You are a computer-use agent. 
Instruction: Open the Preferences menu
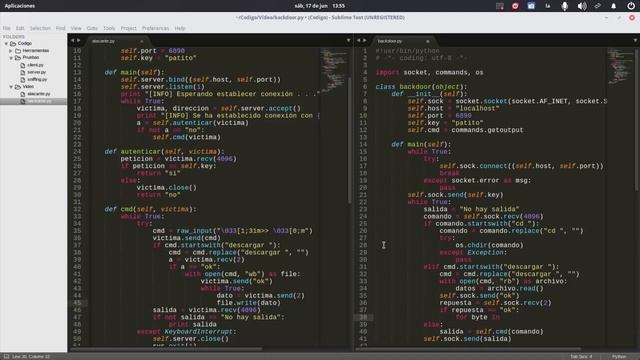click(155, 28)
